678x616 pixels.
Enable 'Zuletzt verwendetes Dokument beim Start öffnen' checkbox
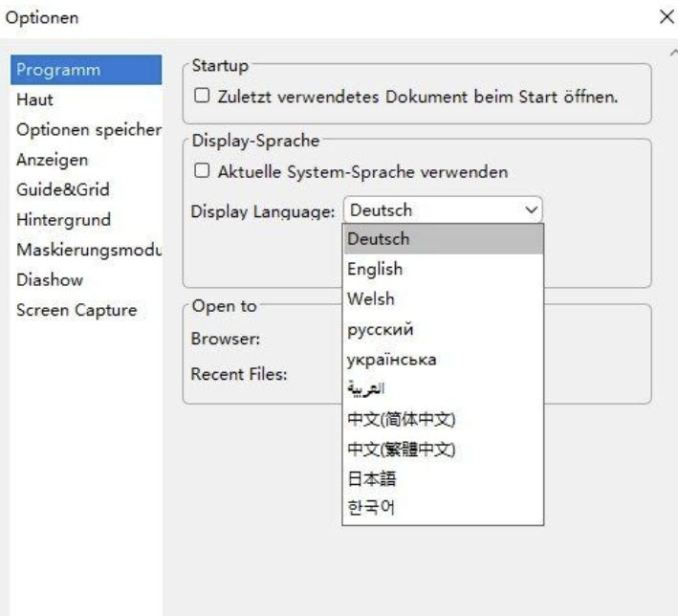coord(202,96)
